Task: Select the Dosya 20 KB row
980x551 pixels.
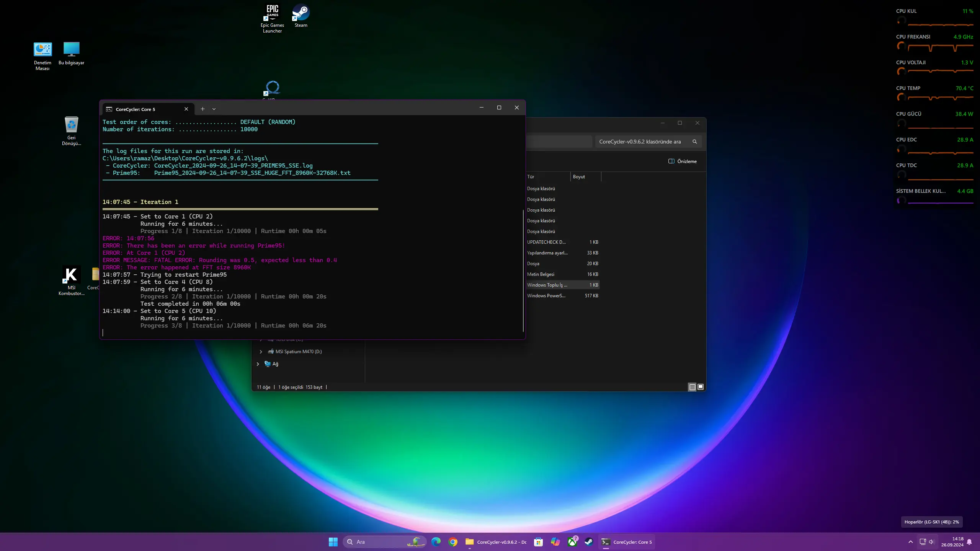Action: point(563,264)
